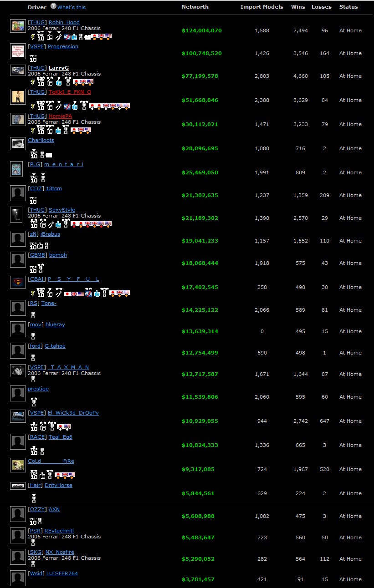Click the Networth column header
Image resolution: width=374 pixels, height=588 pixels.
pyautogui.click(x=195, y=7)
